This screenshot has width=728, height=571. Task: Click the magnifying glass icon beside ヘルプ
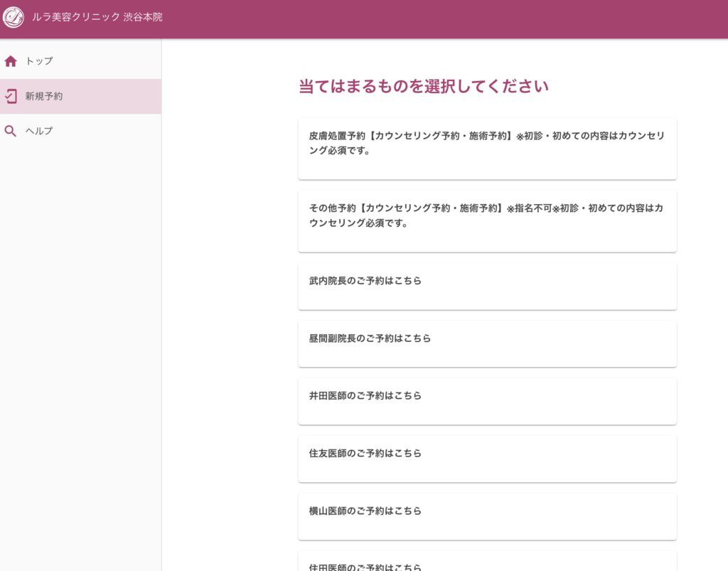11,131
